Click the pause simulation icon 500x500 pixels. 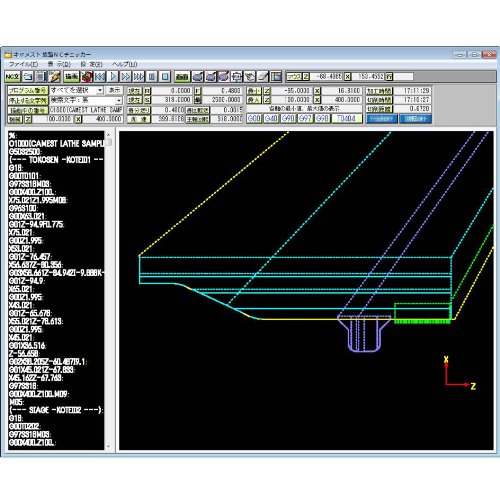coord(152,77)
